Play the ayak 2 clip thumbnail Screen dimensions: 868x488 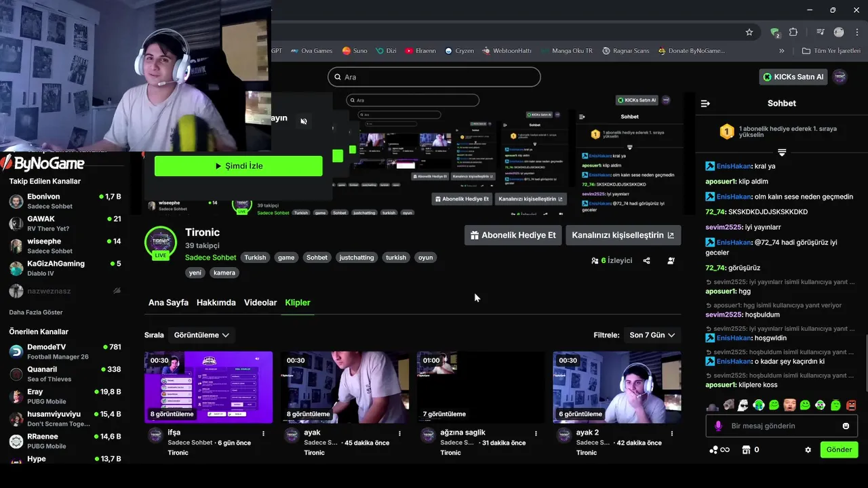(x=616, y=387)
